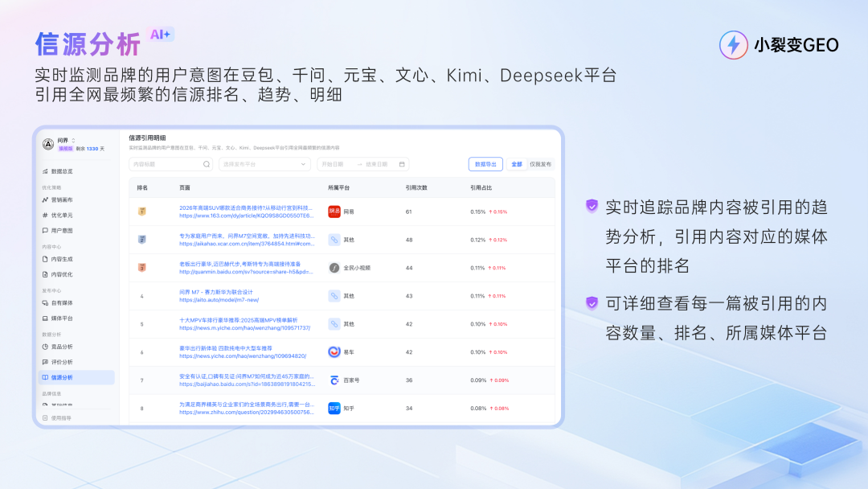Click the 全民小视频 platform icon

tap(334, 268)
